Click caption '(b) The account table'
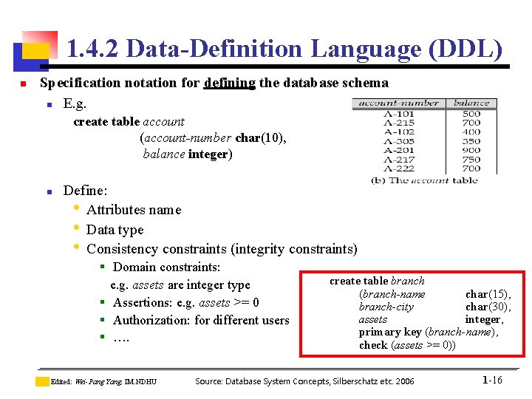Viewport: 532px width, 399px height. pyautogui.click(x=424, y=180)
